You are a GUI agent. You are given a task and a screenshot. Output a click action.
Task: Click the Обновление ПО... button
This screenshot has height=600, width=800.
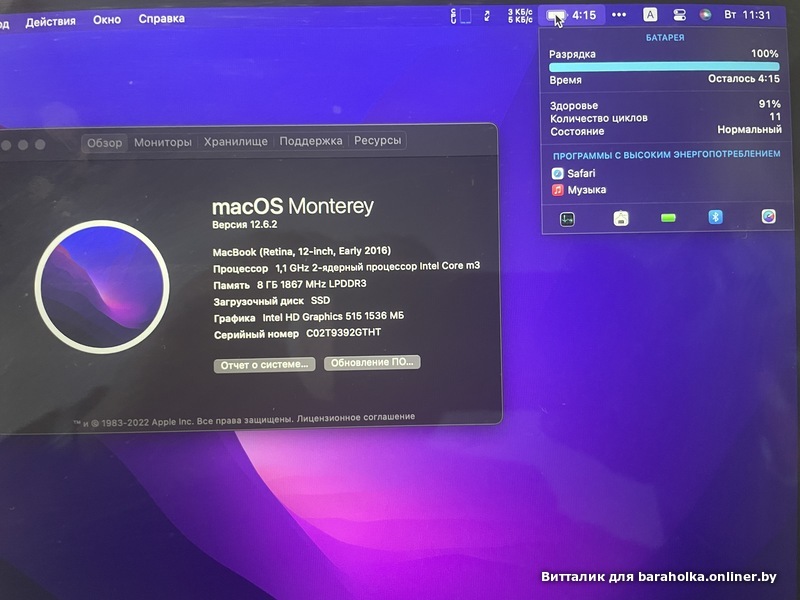click(x=372, y=363)
